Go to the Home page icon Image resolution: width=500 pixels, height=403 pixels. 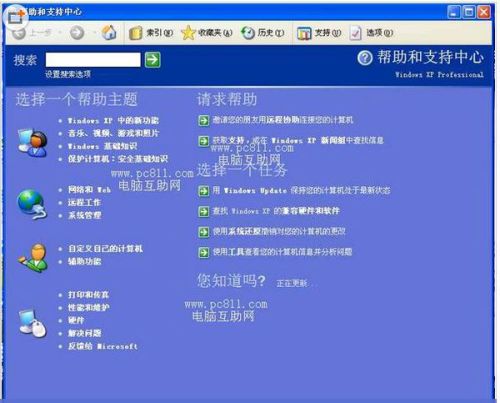(x=109, y=32)
